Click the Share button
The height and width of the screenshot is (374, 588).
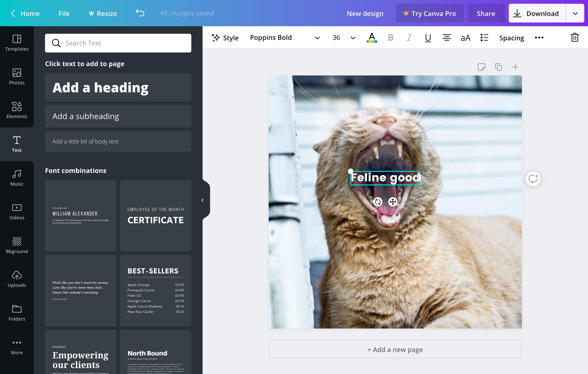pos(486,13)
